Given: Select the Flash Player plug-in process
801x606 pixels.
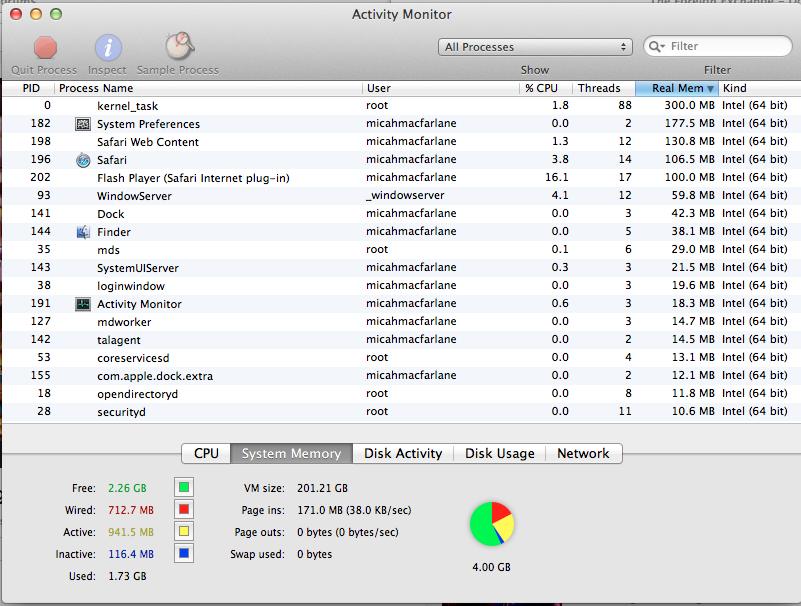Looking at the screenshot, I should pyautogui.click(x=401, y=178).
